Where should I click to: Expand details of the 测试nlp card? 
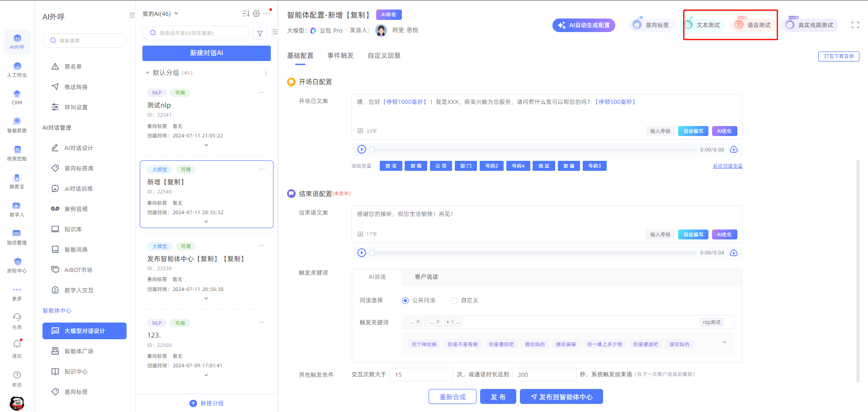tap(206, 145)
